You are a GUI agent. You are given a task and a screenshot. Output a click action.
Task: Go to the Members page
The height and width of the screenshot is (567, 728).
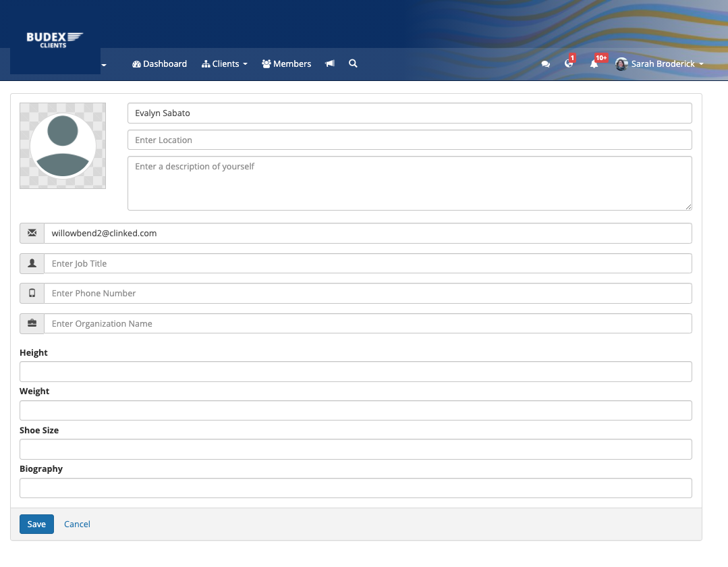click(286, 63)
